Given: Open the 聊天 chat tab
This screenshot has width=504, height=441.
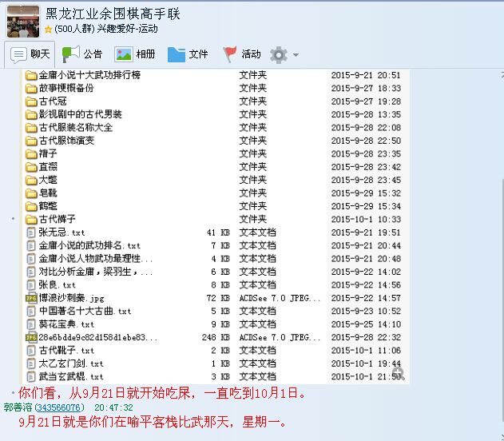Looking at the screenshot, I should [x=30, y=54].
